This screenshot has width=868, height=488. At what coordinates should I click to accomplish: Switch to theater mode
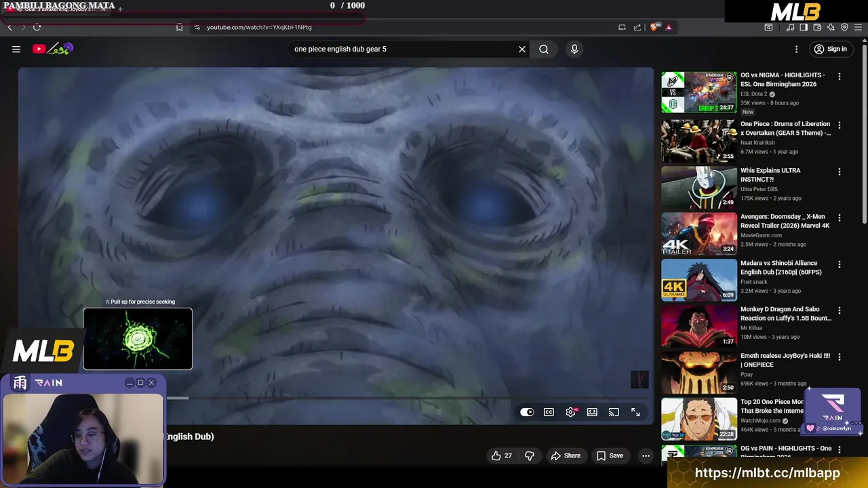(592, 412)
